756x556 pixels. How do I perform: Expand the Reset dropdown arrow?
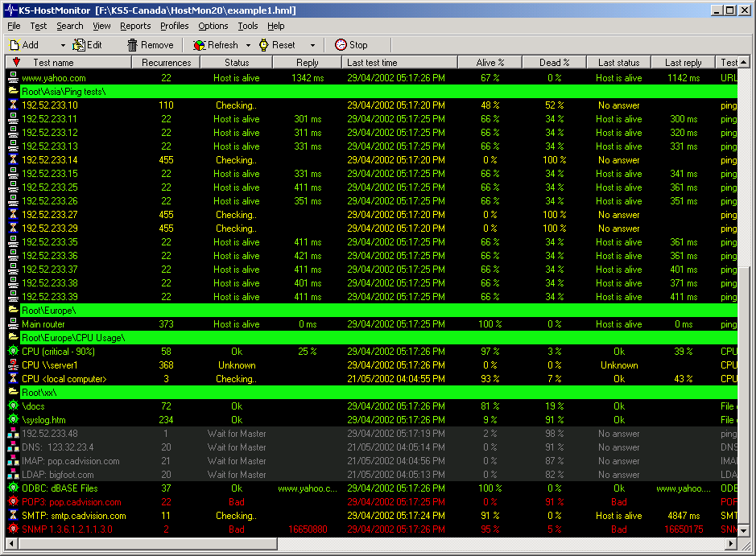coord(313,45)
